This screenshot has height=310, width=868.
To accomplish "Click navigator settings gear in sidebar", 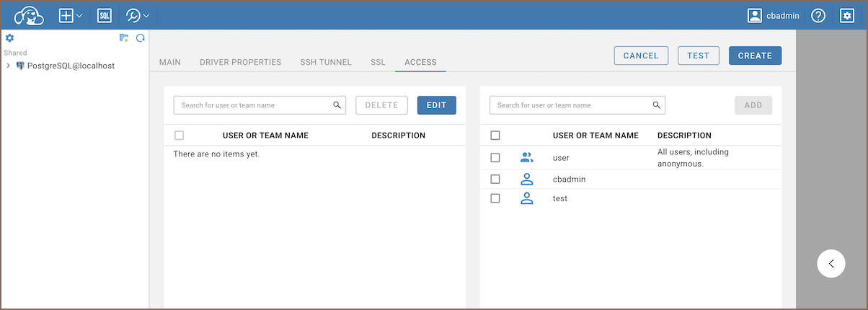I will 9,38.
